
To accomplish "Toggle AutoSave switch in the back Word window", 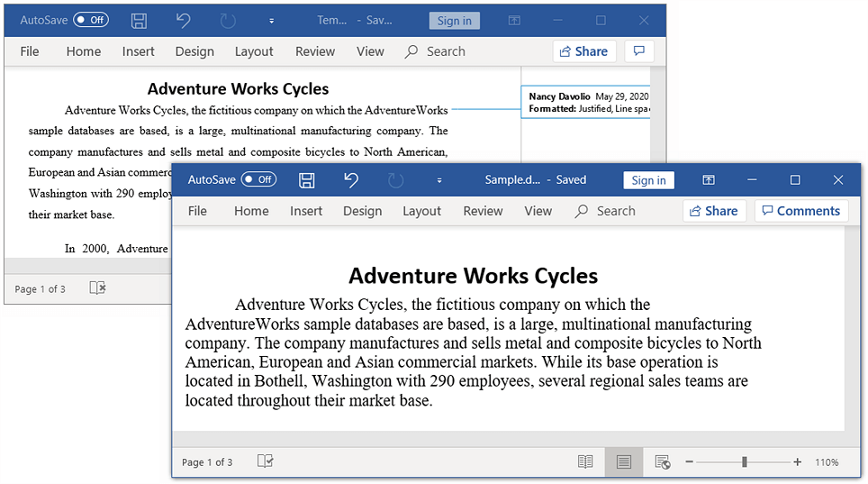I will [x=91, y=20].
